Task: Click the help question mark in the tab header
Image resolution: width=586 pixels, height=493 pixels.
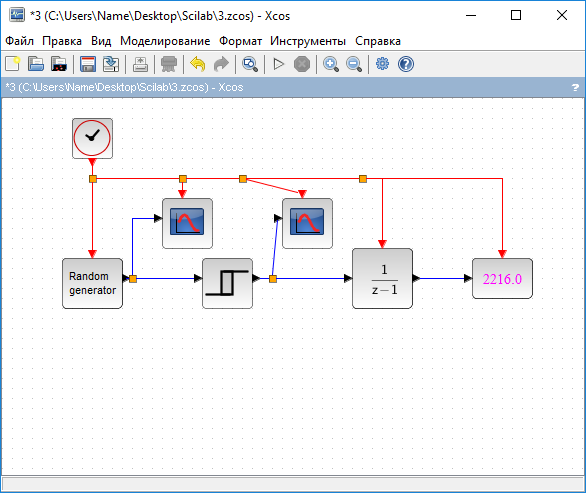Action: tap(575, 87)
